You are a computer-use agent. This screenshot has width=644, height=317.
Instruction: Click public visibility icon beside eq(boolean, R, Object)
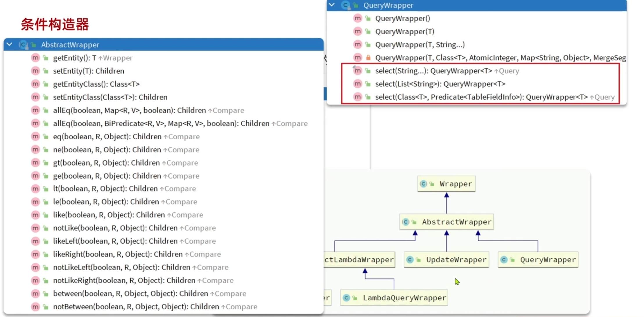46,136
